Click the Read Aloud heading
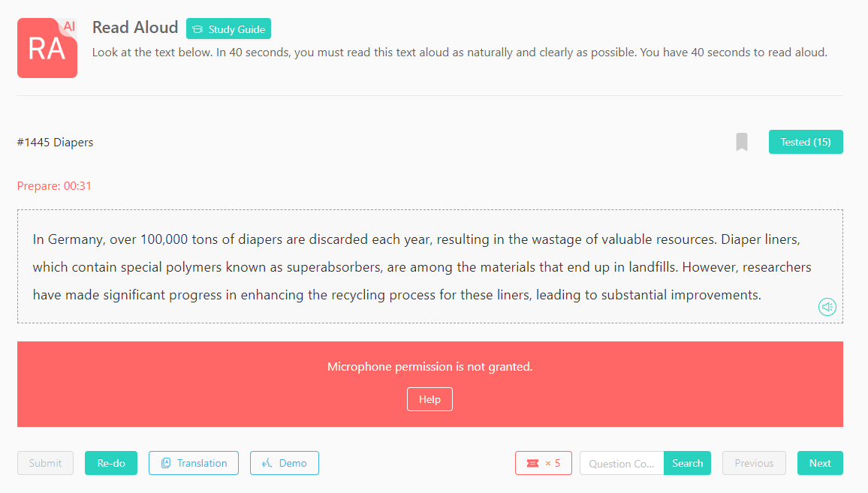868x493 pixels. (x=135, y=28)
